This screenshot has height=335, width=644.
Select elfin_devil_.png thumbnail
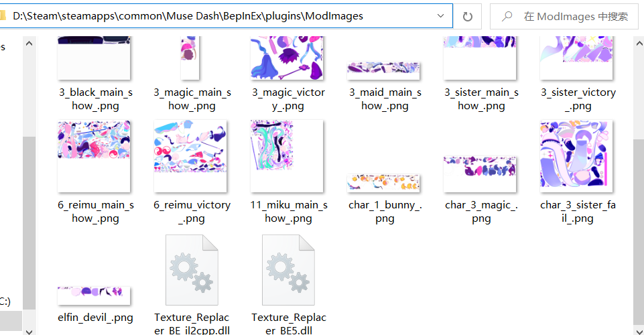pos(94,296)
